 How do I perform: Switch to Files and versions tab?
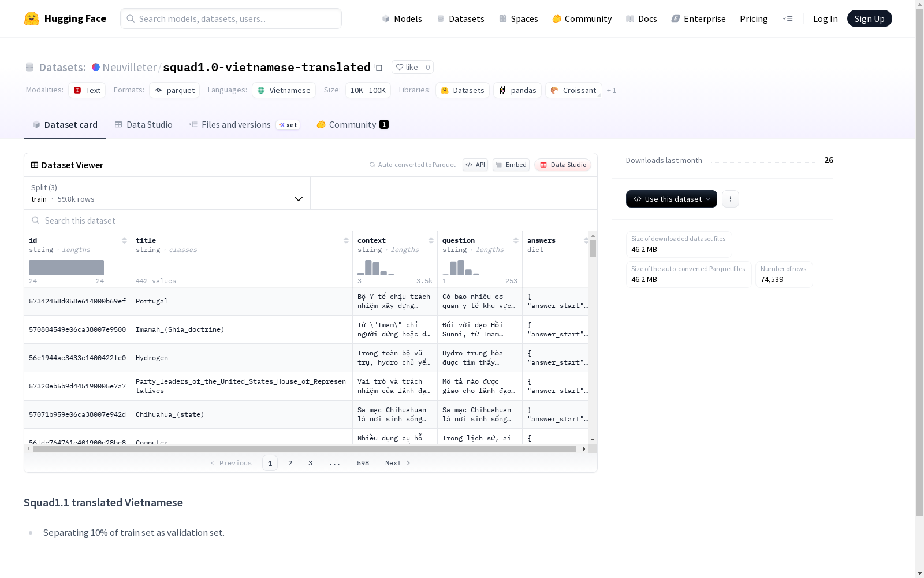[x=244, y=124]
